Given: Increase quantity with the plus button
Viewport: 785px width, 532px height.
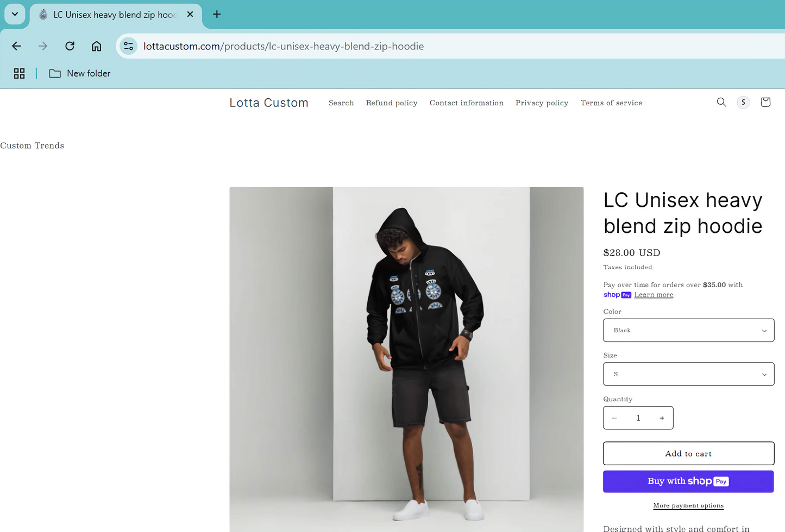Looking at the screenshot, I should coord(662,418).
